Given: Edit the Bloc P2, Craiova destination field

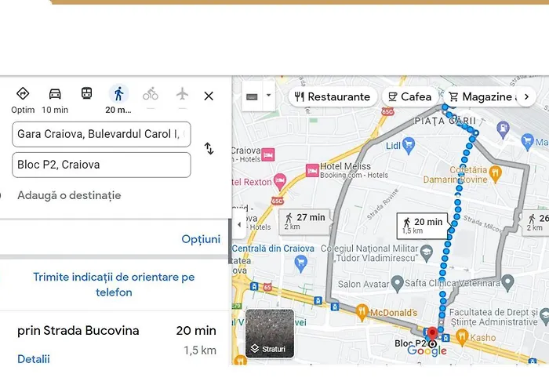Looking at the screenshot, I should pyautogui.click(x=101, y=165).
